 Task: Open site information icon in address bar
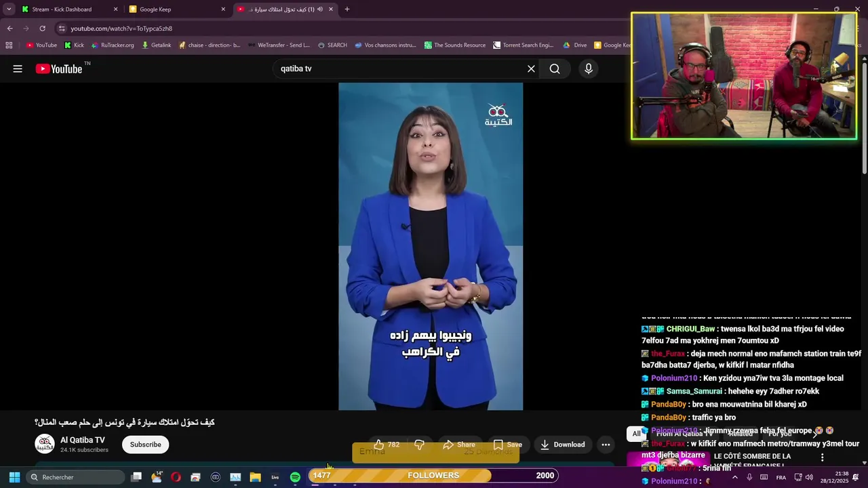[x=62, y=28]
